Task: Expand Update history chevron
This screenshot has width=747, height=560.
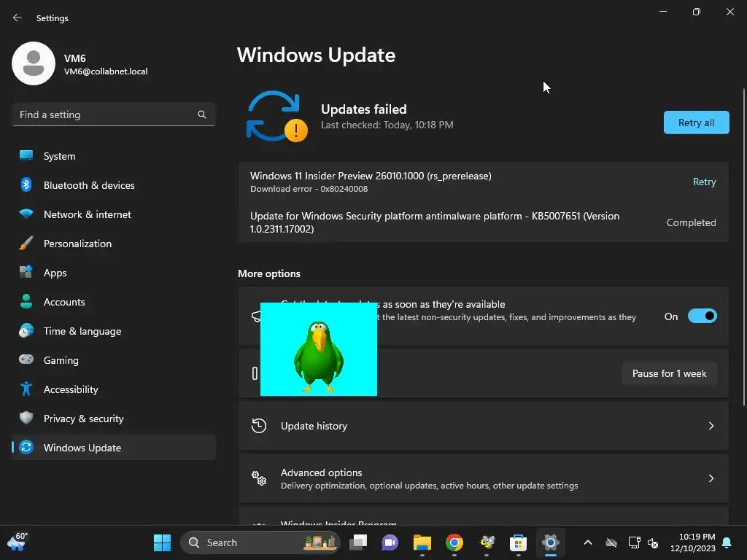Action: tap(711, 426)
